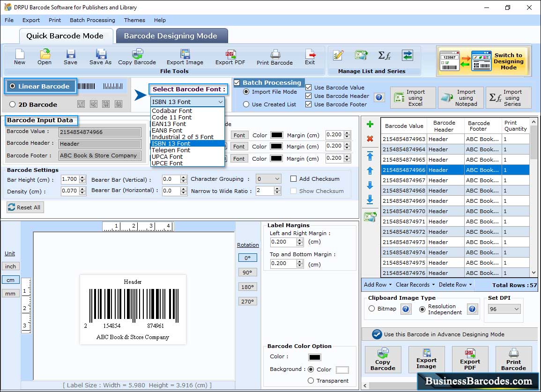
Task: Click Import using Series button
Action: (509, 98)
